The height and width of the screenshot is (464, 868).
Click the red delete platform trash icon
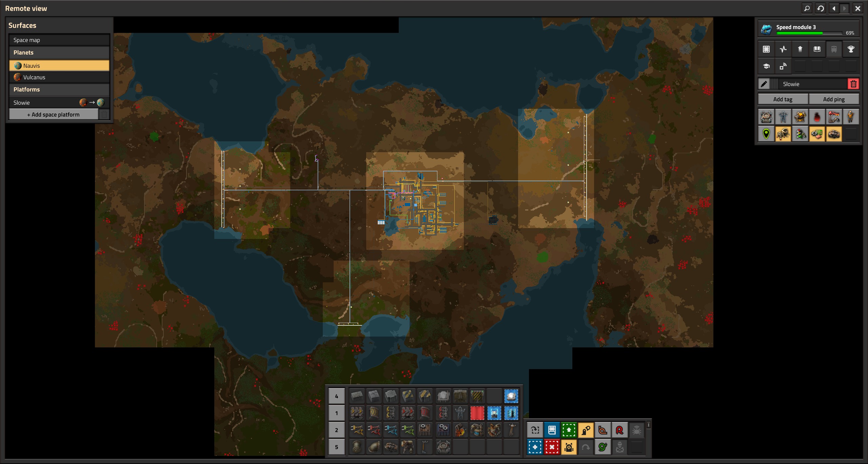[853, 84]
